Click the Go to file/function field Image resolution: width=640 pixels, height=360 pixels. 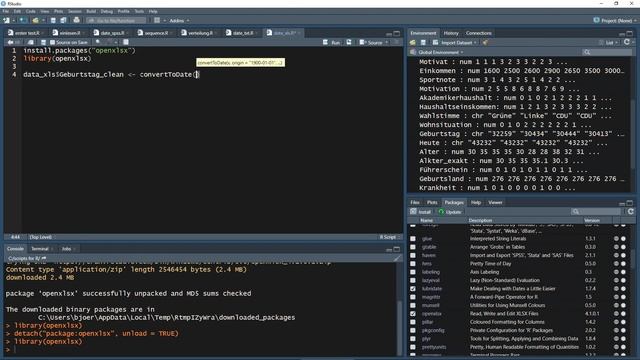(x=116, y=20)
